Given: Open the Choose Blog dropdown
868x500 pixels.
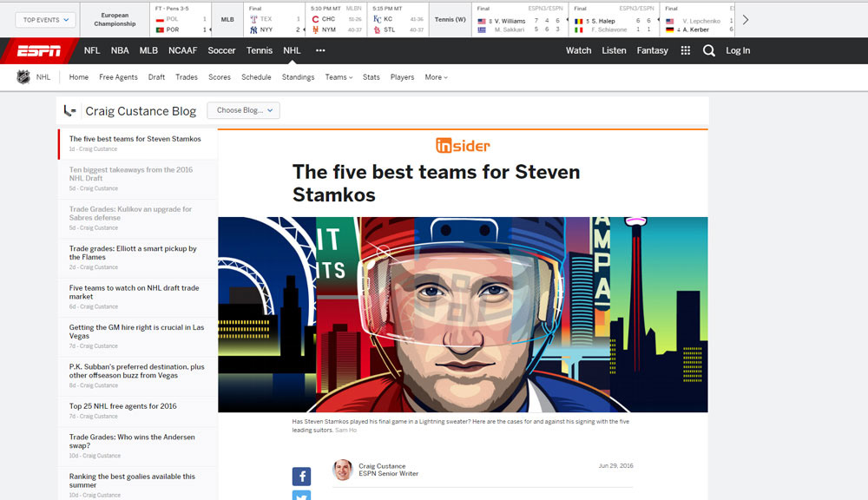Looking at the screenshot, I should point(244,110).
